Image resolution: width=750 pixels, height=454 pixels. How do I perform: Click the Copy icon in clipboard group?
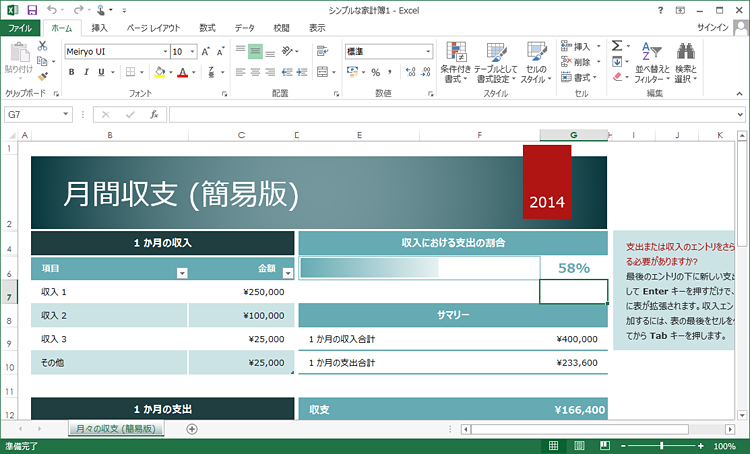[43, 61]
